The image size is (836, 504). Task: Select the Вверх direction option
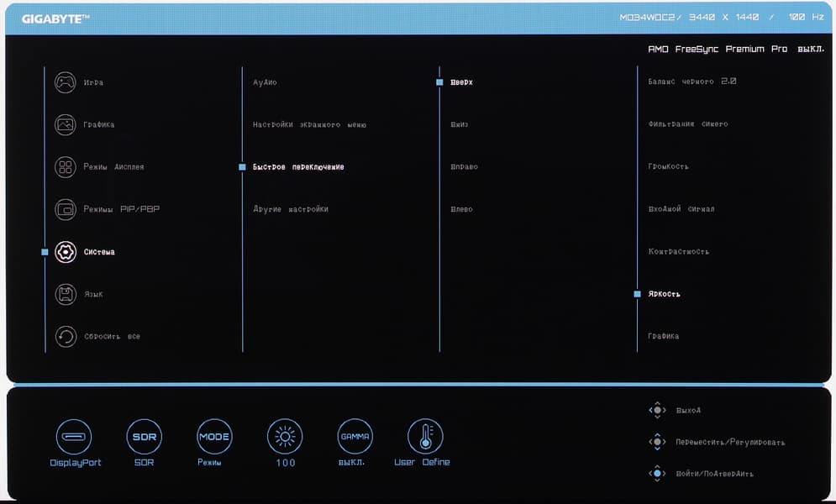tap(462, 82)
